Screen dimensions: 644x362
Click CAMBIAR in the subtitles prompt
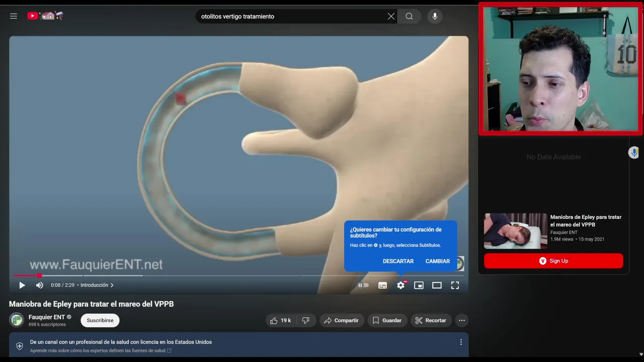pos(438,261)
